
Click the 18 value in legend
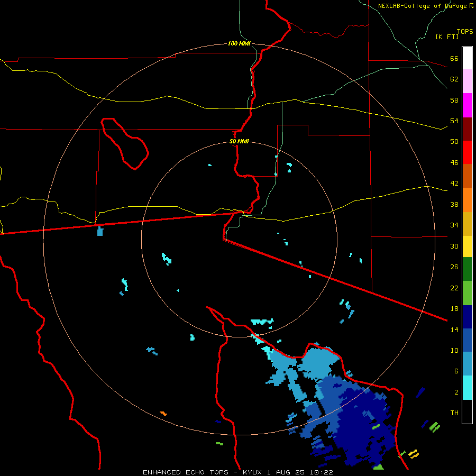coord(454,309)
